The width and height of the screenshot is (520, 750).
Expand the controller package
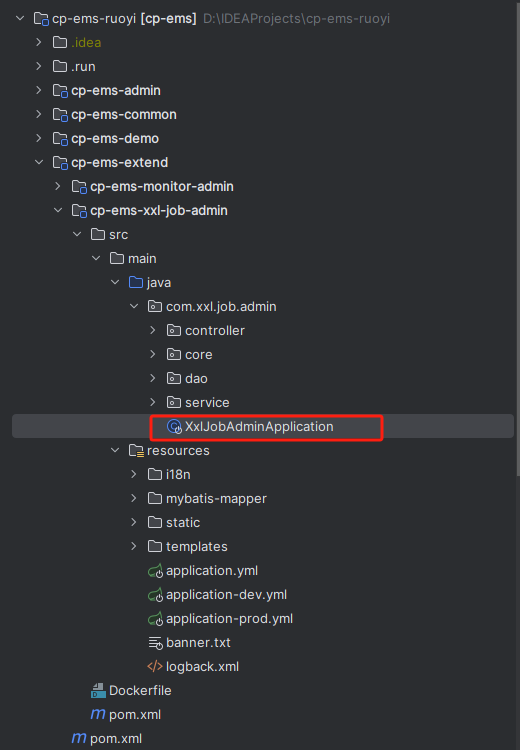(x=153, y=330)
